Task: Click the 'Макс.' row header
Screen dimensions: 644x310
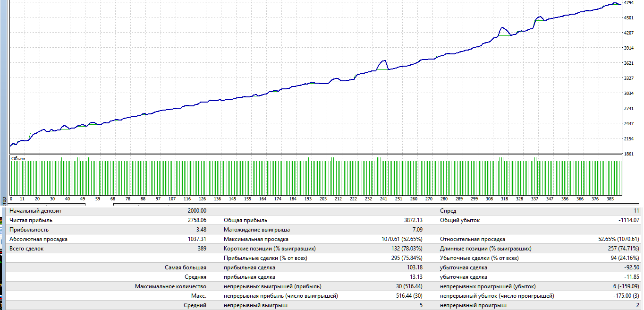Action: [x=199, y=296]
